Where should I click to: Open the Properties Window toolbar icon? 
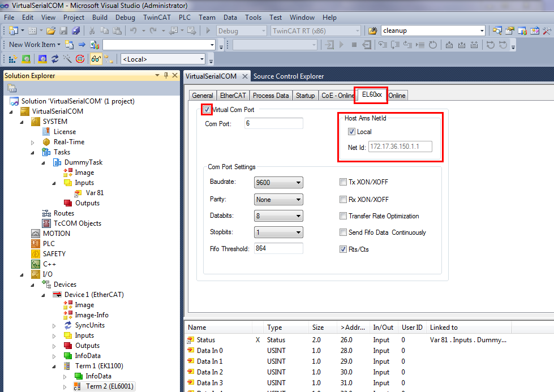509,31
